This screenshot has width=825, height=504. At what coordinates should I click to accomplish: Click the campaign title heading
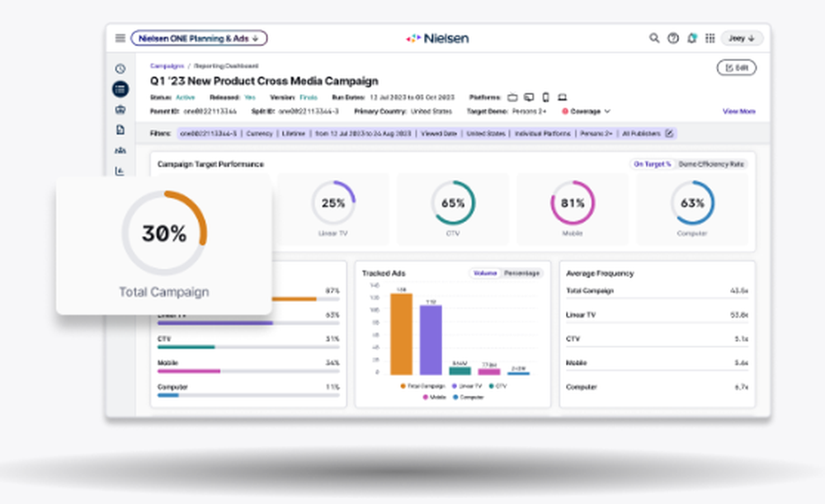(x=264, y=81)
